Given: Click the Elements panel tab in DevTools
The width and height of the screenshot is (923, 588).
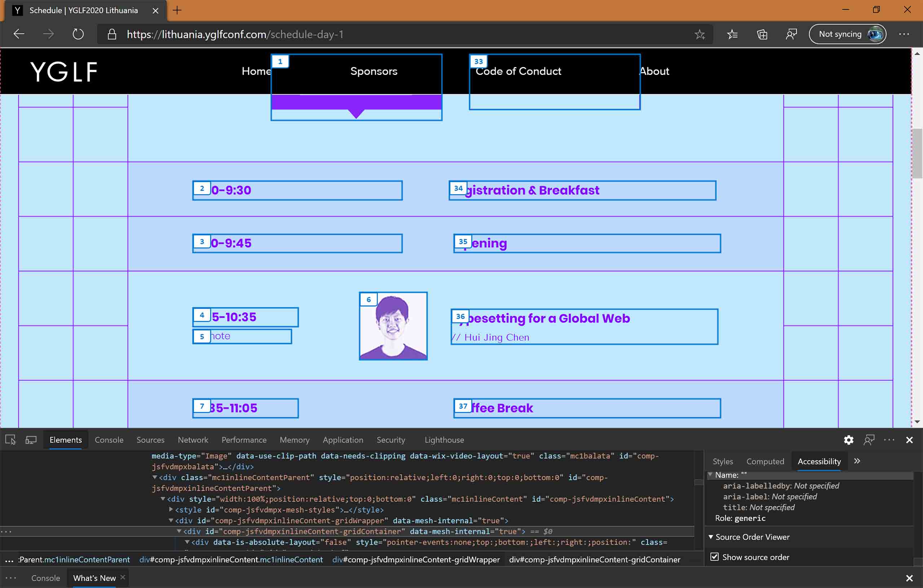Looking at the screenshot, I should 65,440.
